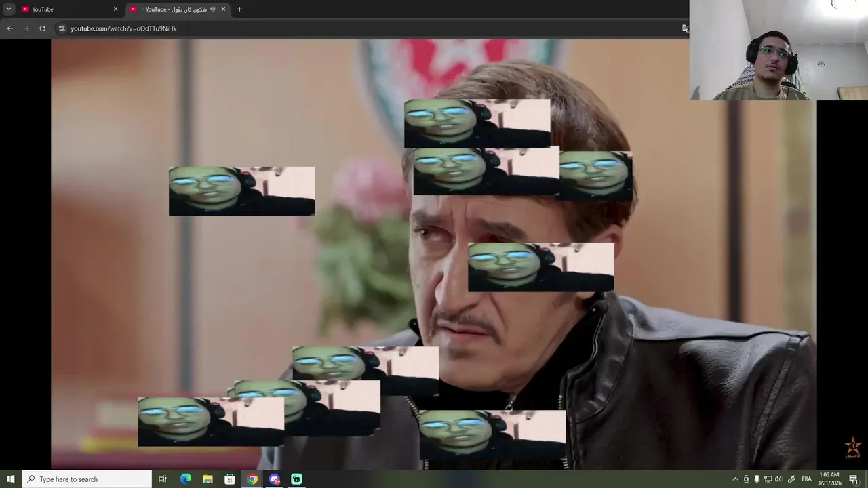Click the Type here to search box
The image size is (868, 488).
pos(87,479)
